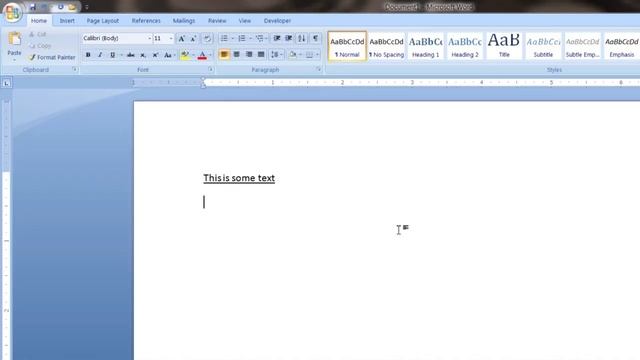Apply yellow text highlight color

185,55
